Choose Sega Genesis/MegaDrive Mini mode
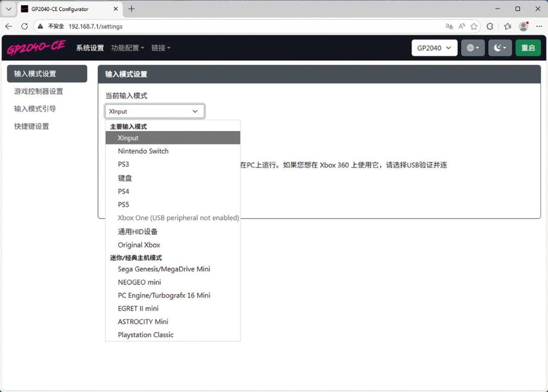The width and height of the screenshot is (548, 392). click(173, 269)
